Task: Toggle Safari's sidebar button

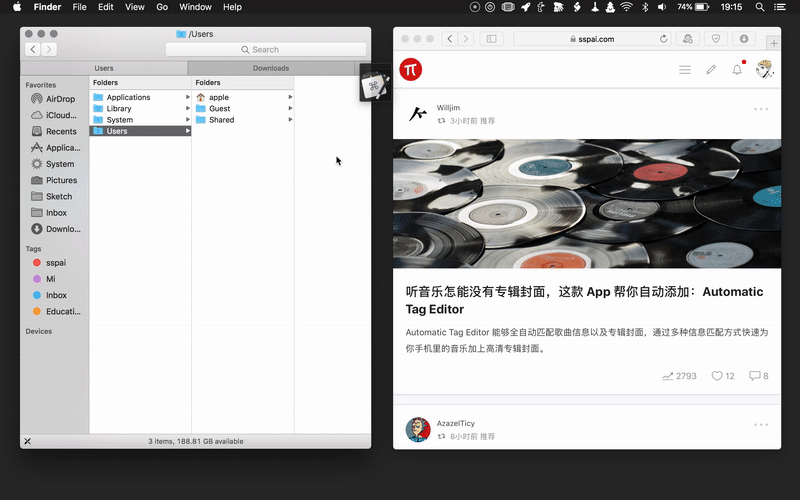Action: coord(490,39)
